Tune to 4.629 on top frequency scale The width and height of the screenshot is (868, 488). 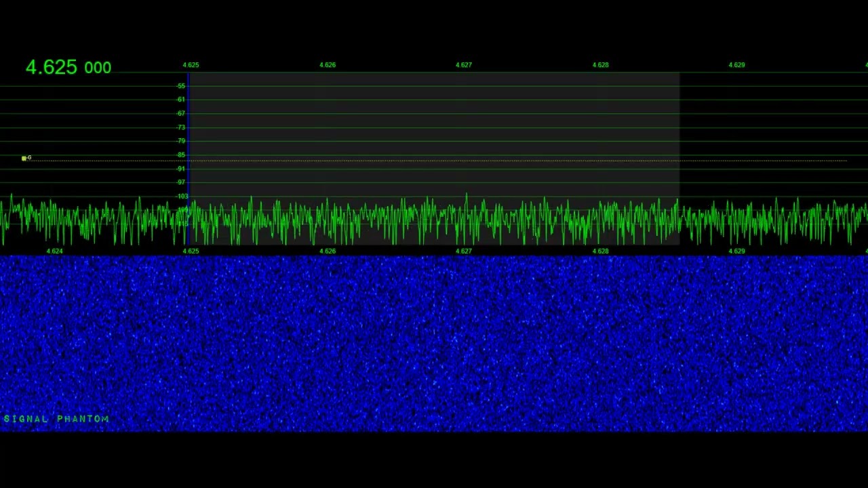(737, 65)
